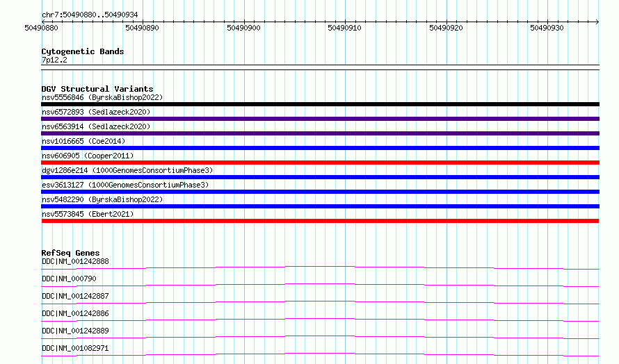
Task: Open variant nsv5573845 (Ebert2021) label
Action: 88,214
